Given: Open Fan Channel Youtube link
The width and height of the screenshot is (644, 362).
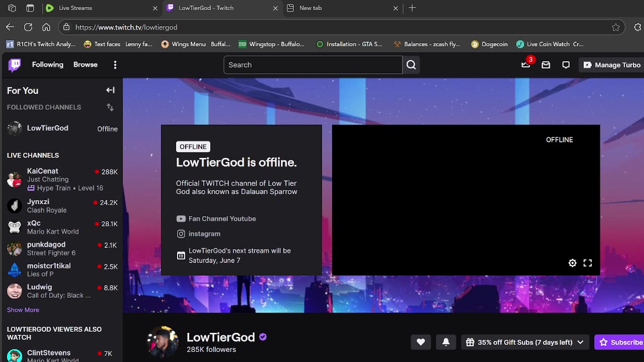Looking at the screenshot, I should 216,219.
